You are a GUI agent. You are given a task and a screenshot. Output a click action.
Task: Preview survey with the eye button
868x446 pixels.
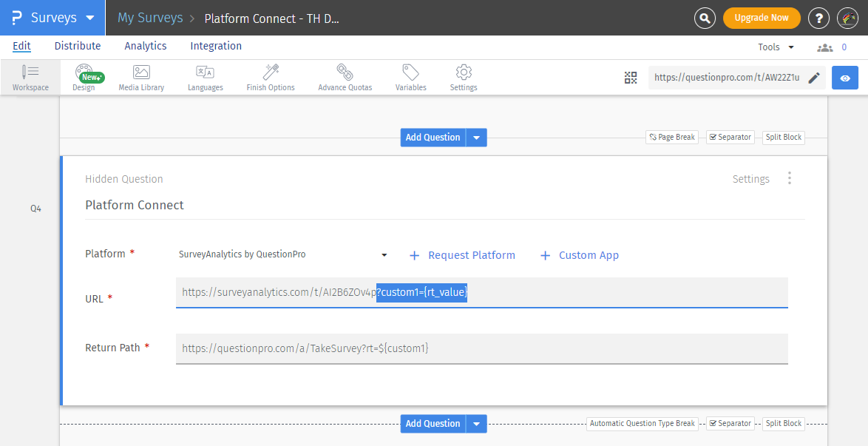845,78
